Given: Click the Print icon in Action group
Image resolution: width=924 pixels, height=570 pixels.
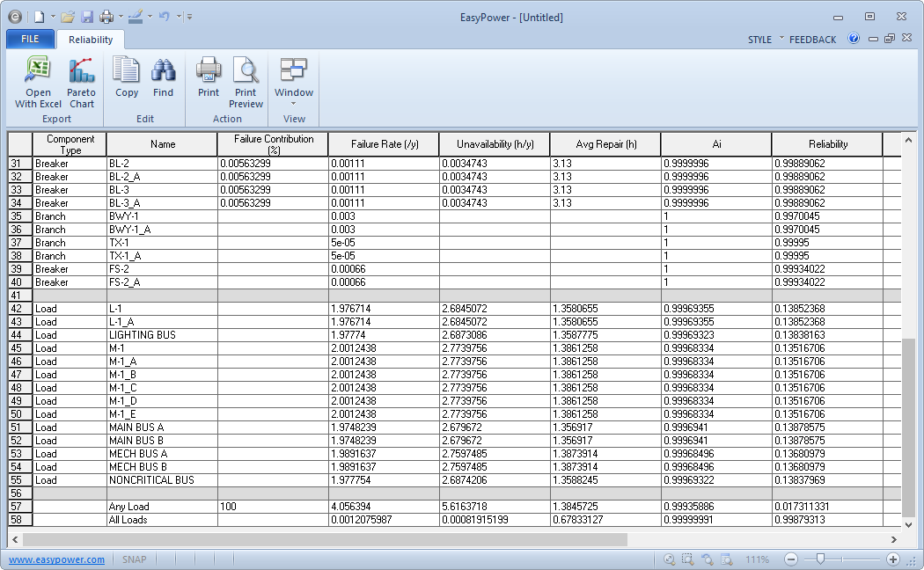Looking at the screenshot, I should click(x=209, y=77).
